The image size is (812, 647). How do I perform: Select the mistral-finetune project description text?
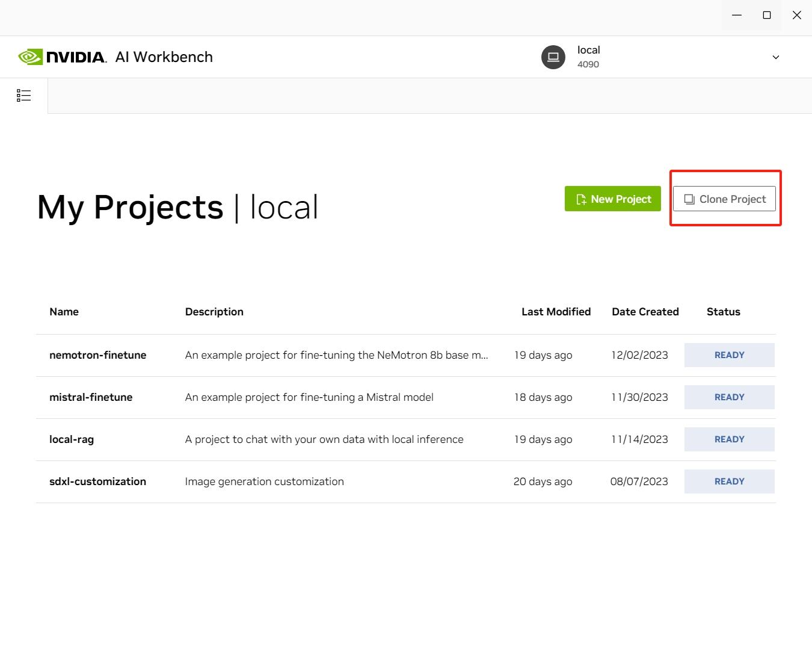click(x=309, y=397)
